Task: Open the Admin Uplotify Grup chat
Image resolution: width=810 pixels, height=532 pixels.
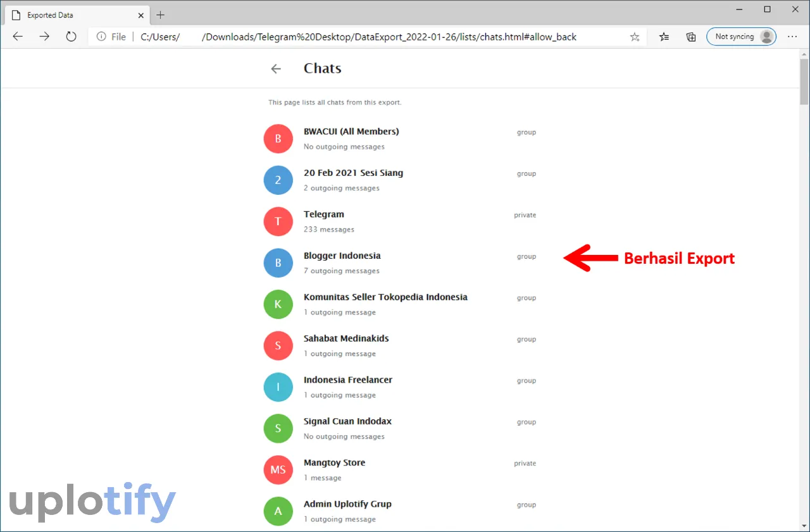Action: click(x=400, y=511)
